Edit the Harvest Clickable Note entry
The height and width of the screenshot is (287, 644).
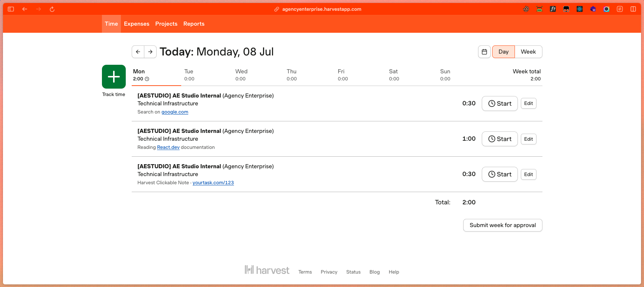[x=529, y=174]
